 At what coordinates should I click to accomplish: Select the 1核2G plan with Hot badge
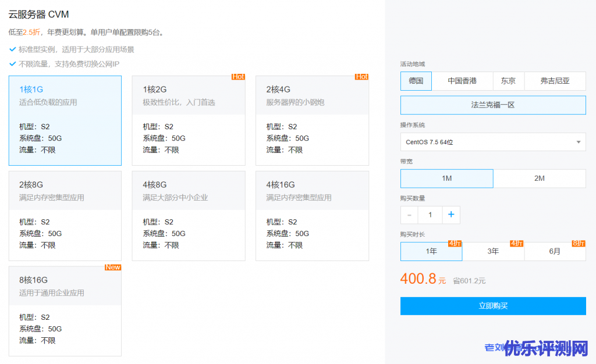click(189, 120)
